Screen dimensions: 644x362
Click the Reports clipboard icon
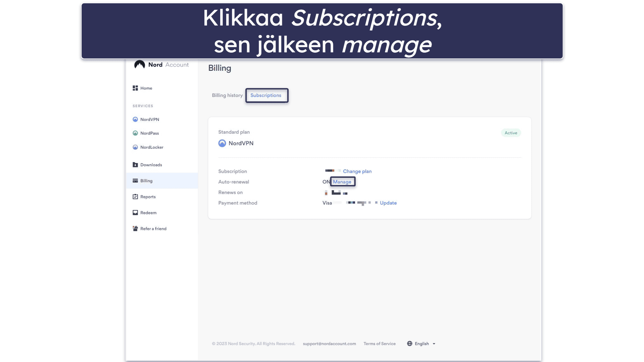135,197
